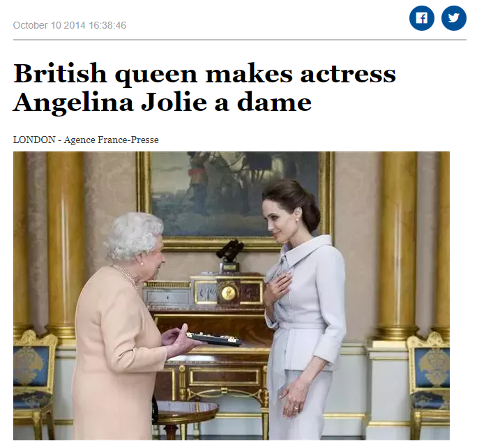Click the gray divider line below the date

240,40
